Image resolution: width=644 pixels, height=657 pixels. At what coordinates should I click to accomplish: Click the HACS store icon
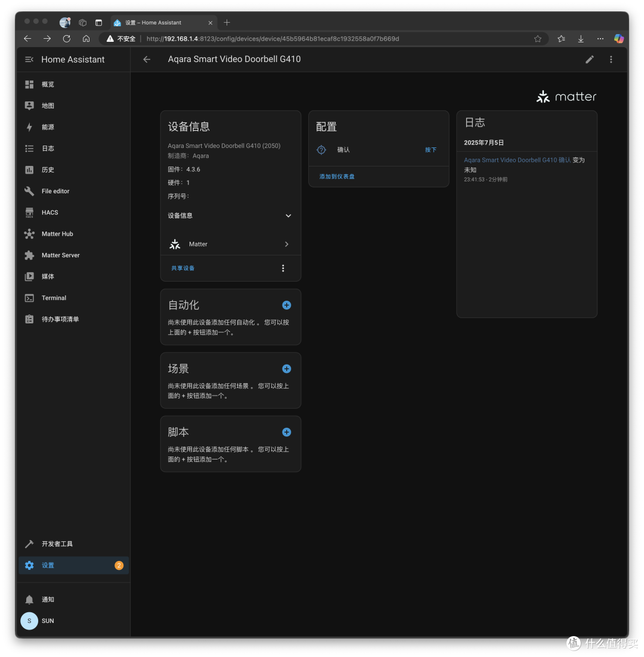click(29, 212)
